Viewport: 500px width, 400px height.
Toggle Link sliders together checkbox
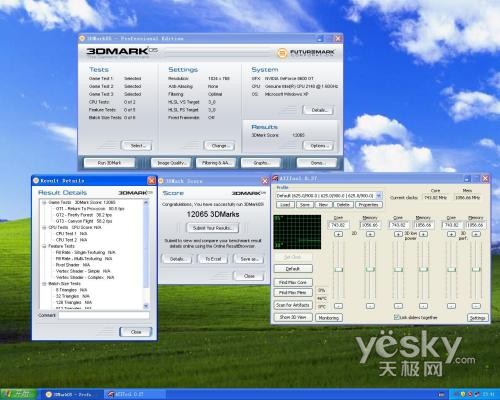[x=396, y=317]
